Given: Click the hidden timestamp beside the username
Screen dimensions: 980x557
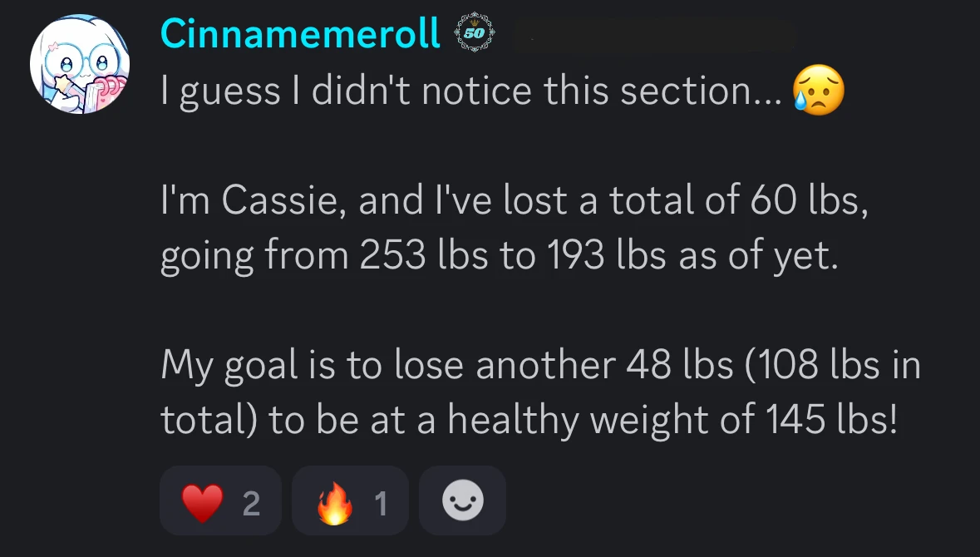Looking at the screenshot, I should point(654,36).
